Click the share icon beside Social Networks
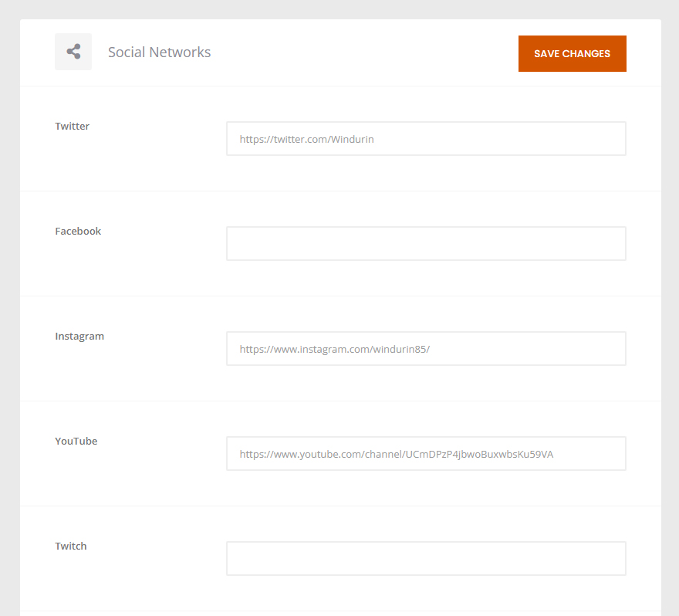 tap(73, 52)
